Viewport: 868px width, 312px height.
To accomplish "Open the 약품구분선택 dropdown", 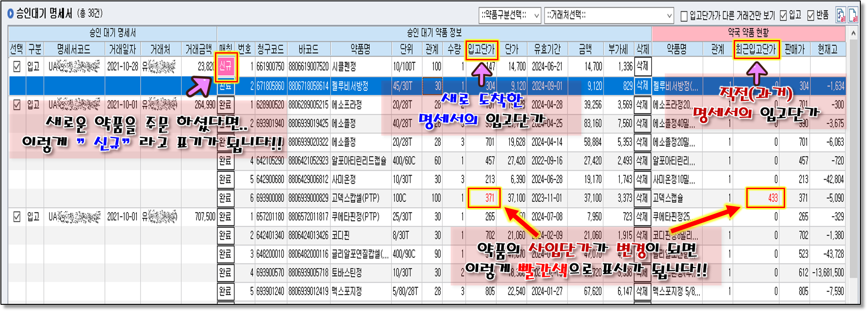I will coord(509,16).
